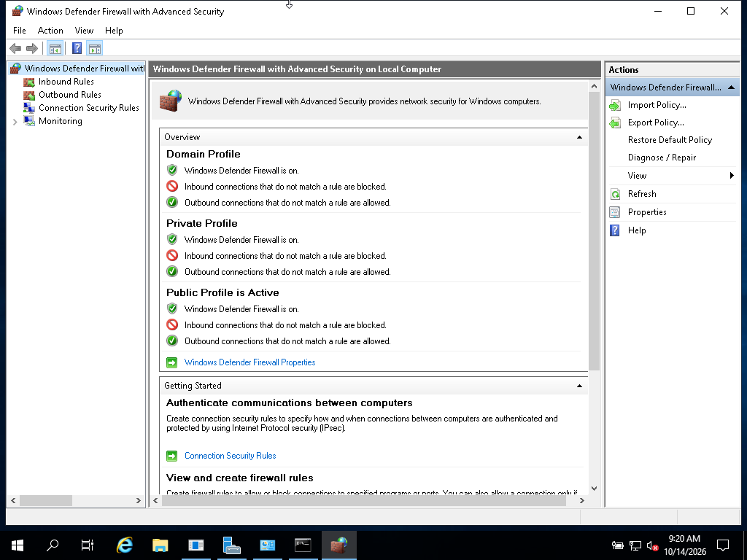The width and height of the screenshot is (747, 560).
Task: Collapse the Windows Defender Firewall actions group
Action: (x=731, y=87)
